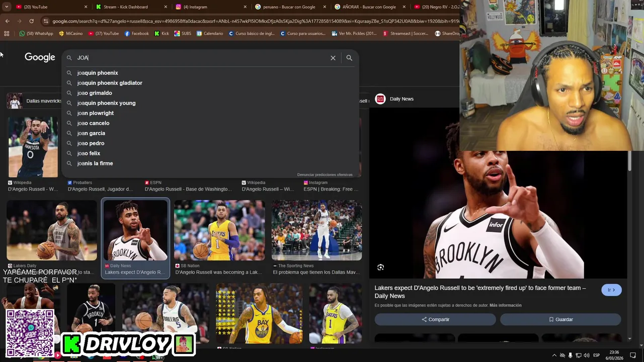Open the SUBS bookmark
The width and height of the screenshot is (644, 362).
coord(183,34)
